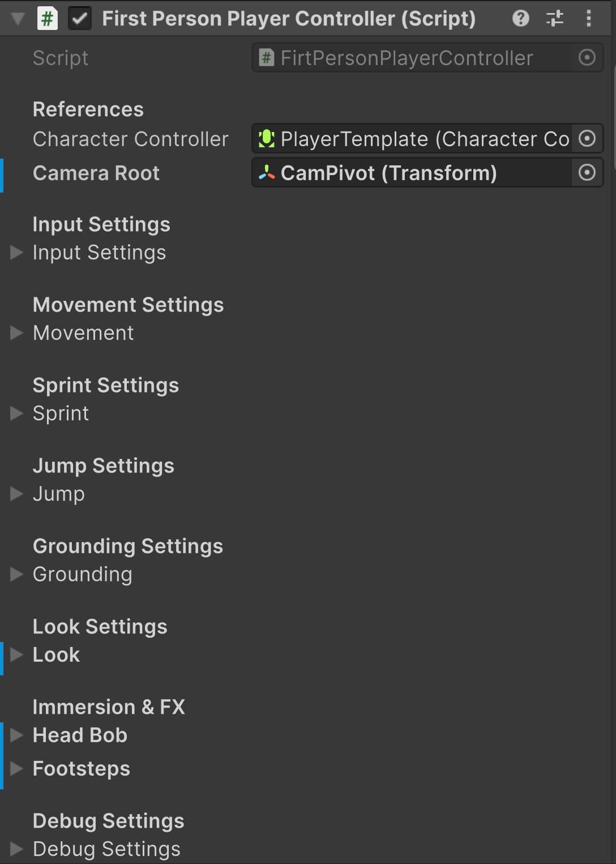Expand the Sprint foldout arrow
616x864 pixels.
click(x=17, y=414)
